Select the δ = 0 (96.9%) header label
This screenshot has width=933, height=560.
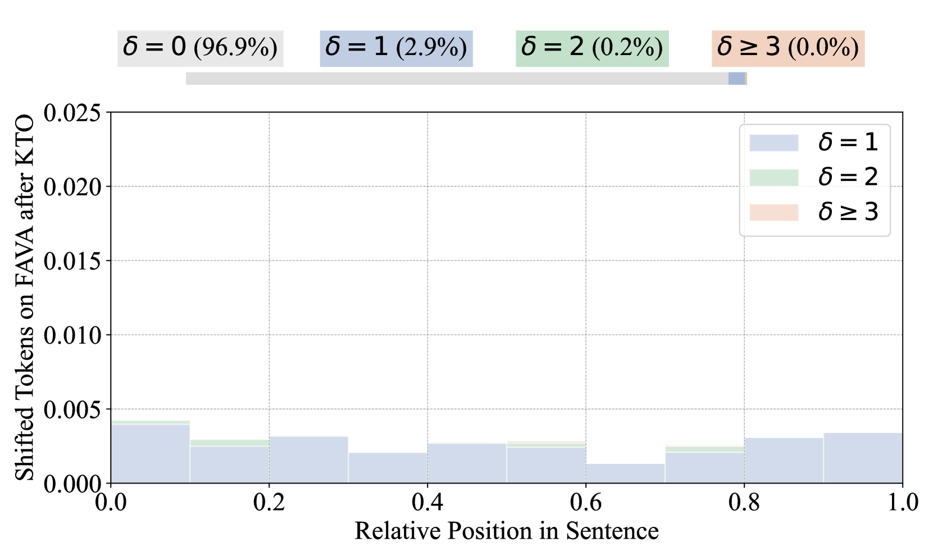200,48
